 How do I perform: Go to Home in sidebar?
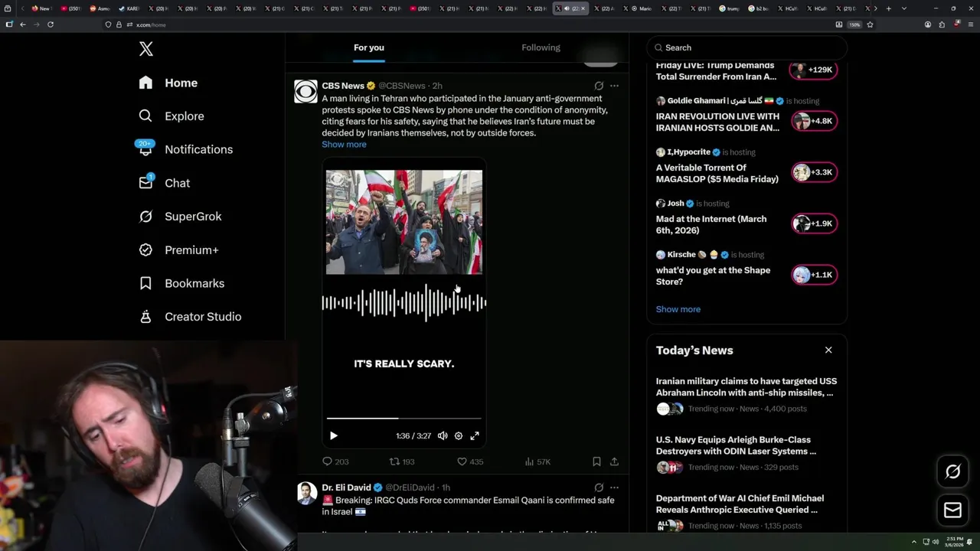click(168, 83)
